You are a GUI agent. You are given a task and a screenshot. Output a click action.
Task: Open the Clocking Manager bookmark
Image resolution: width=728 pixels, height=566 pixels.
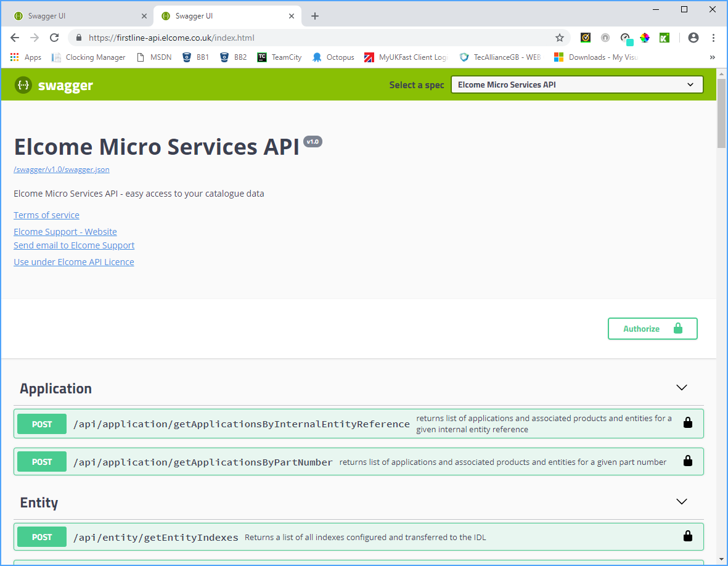click(88, 57)
